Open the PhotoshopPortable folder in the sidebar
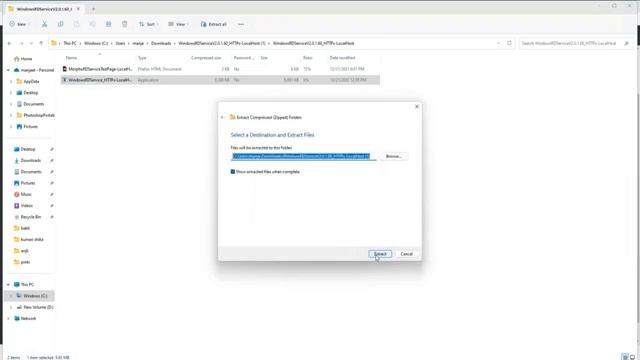This screenshot has width=640, height=360. [x=35, y=115]
